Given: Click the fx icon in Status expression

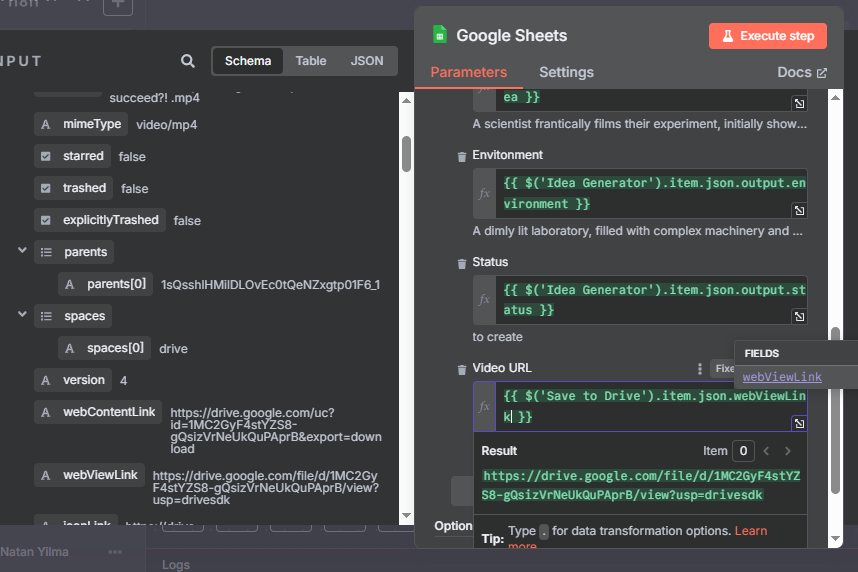Looking at the screenshot, I should click(484, 299).
